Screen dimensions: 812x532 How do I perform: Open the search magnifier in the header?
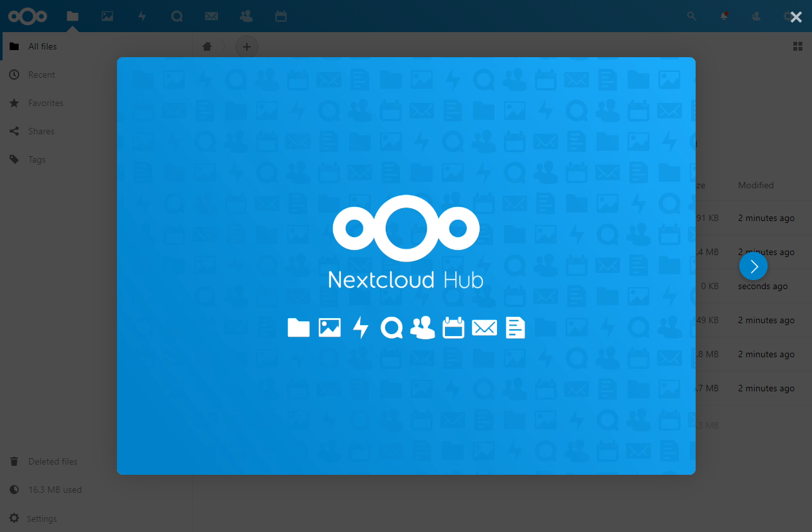pyautogui.click(x=692, y=16)
